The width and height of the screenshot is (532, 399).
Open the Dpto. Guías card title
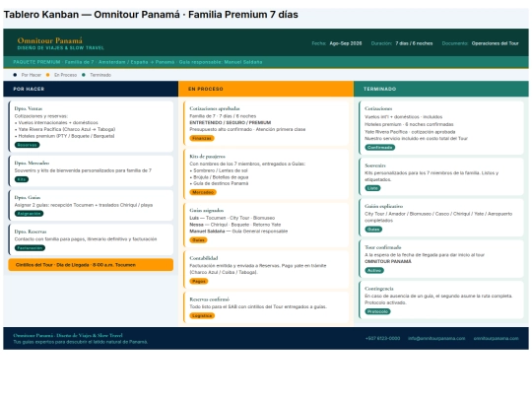(28, 197)
